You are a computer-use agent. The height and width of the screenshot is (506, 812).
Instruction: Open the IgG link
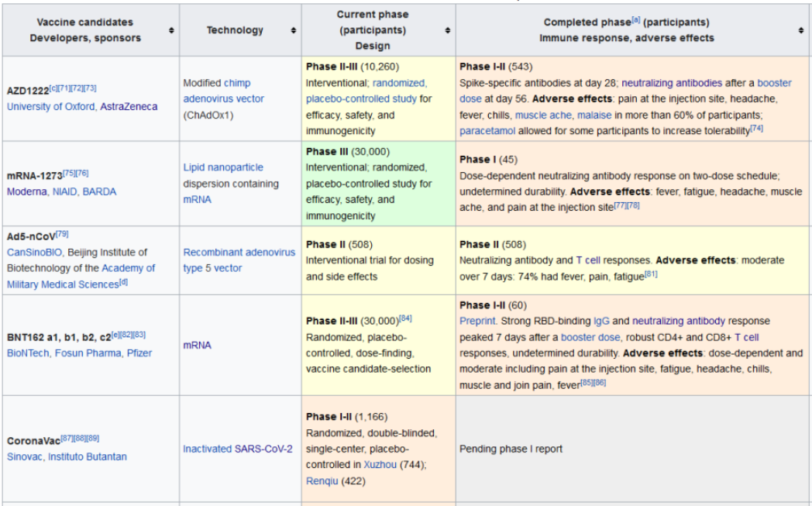[x=601, y=321]
